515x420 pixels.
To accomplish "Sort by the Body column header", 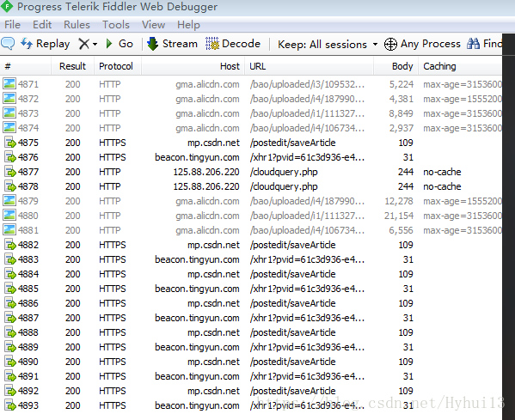I will click(395, 66).
